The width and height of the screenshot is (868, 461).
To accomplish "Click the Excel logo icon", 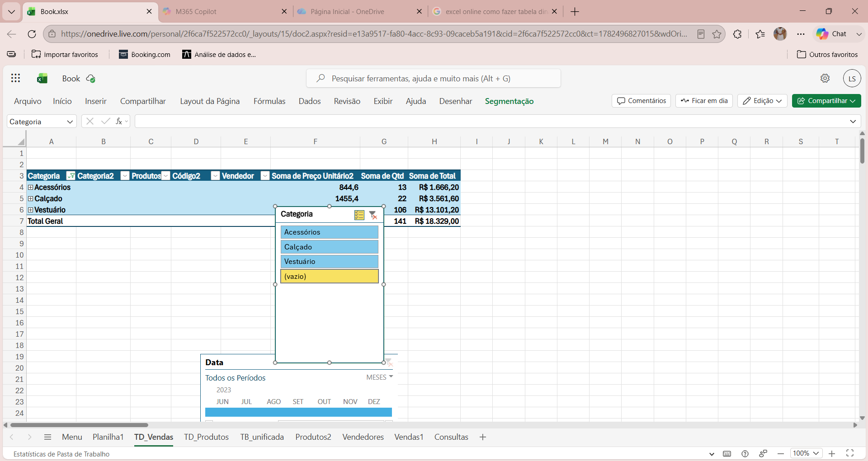I will click(42, 79).
